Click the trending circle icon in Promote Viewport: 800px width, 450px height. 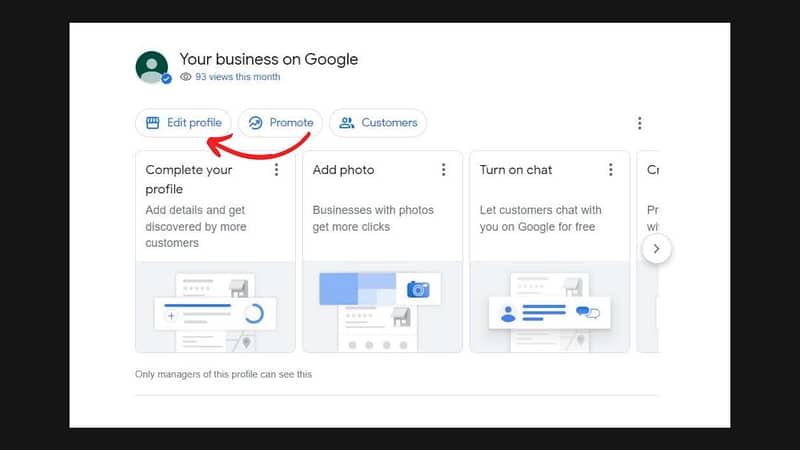255,123
